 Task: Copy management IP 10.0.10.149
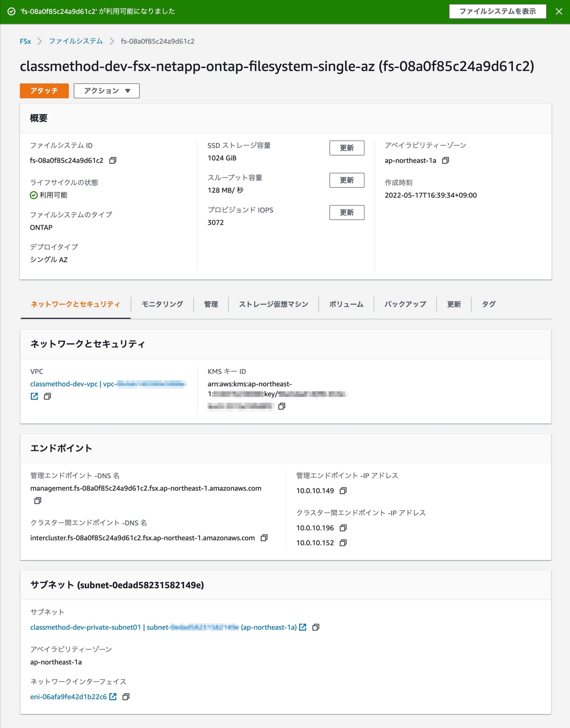(343, 491)
